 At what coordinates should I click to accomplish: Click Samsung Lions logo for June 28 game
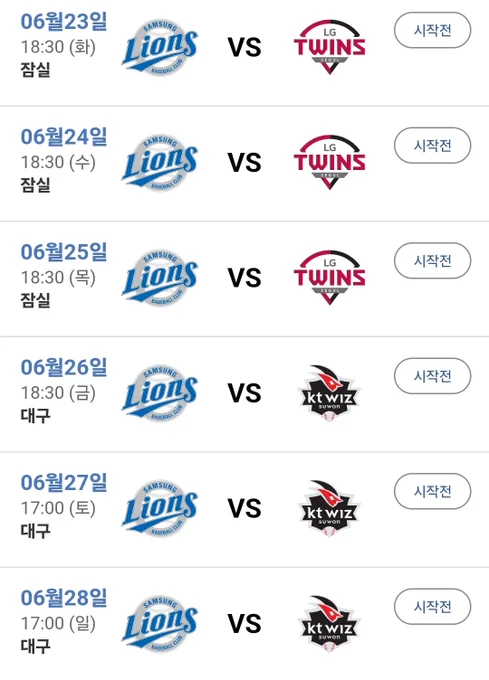(x=160, y=624)
